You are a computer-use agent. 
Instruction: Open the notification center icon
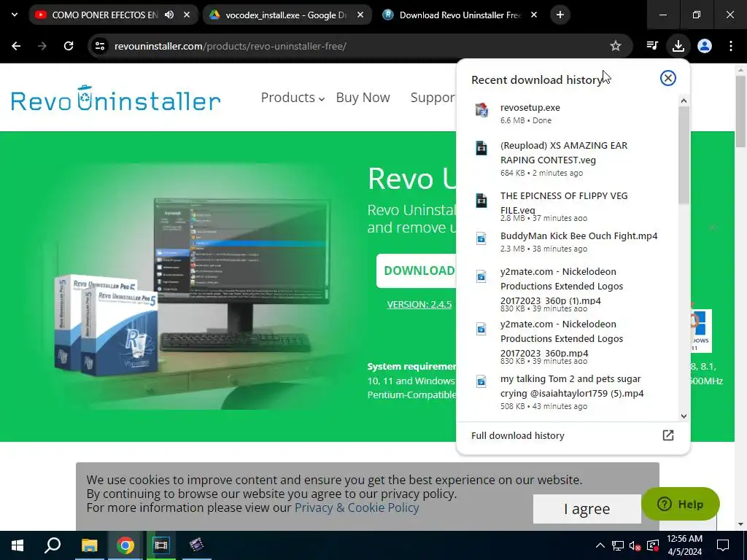pos(723,545)
